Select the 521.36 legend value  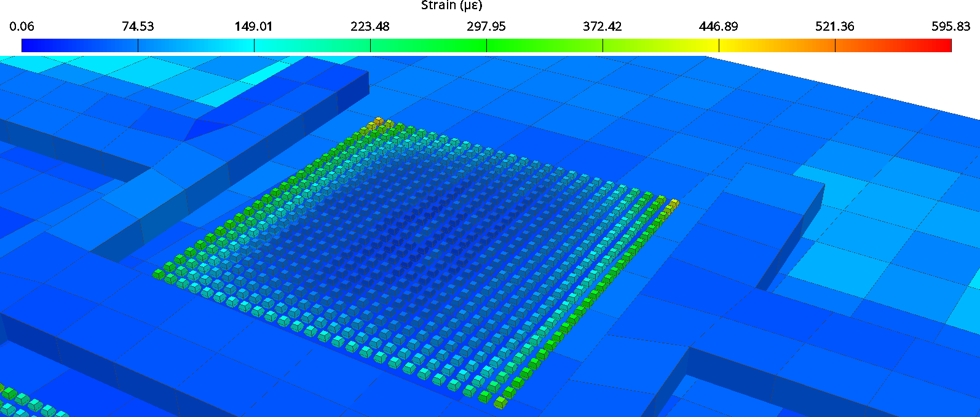tap(835, 26)
